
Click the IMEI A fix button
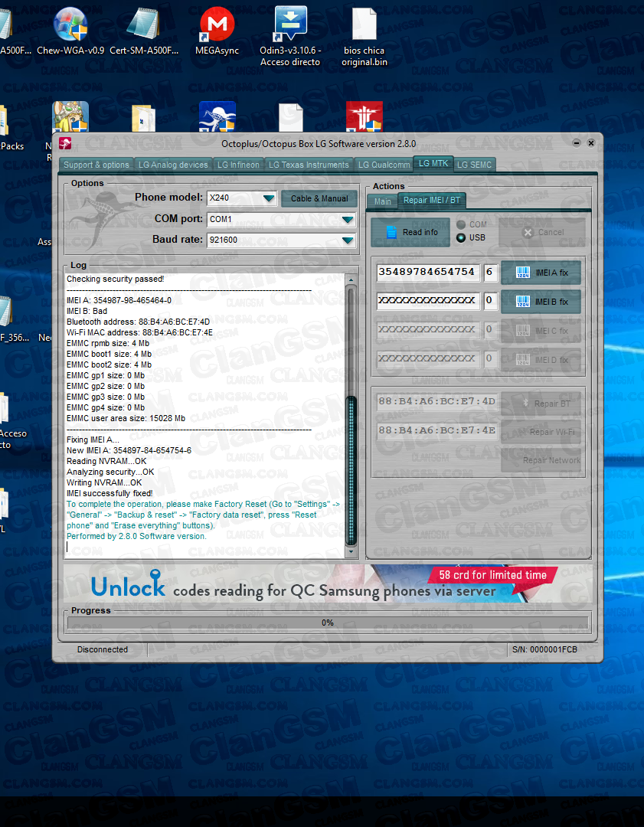[x=541, y=273]
